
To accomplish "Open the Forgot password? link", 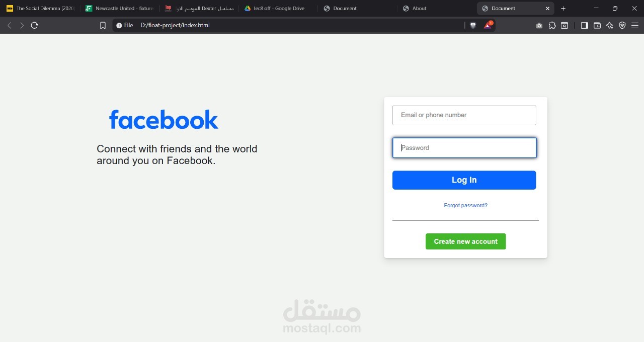I will tap(465, 205).
